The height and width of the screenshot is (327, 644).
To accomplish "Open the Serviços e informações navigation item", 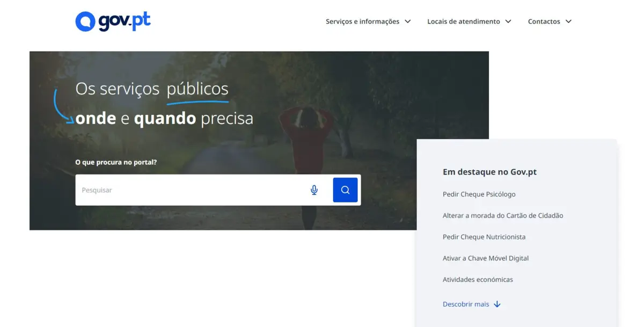I will coord(363,21).
